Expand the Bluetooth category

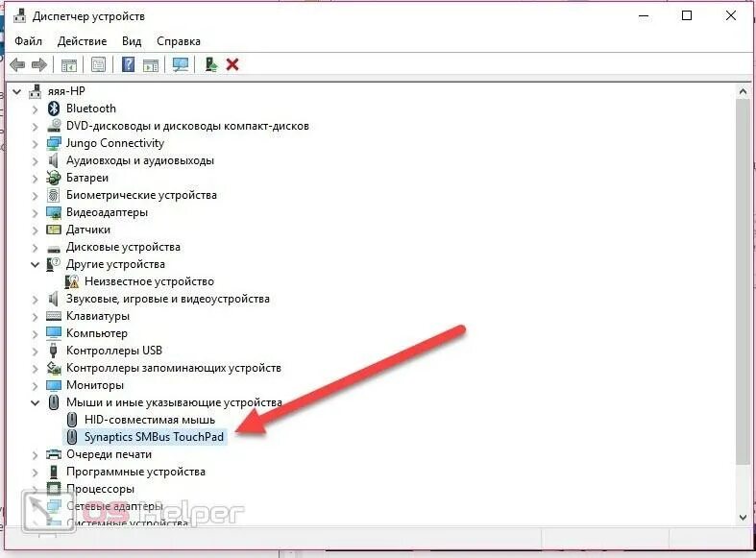pyautogui.click(x=35, y=109)
